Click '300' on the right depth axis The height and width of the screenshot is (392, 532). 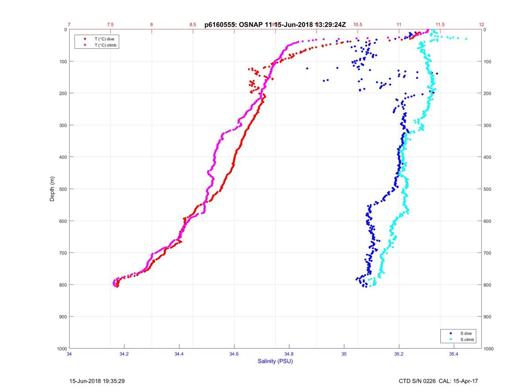[x=488, y=125]
